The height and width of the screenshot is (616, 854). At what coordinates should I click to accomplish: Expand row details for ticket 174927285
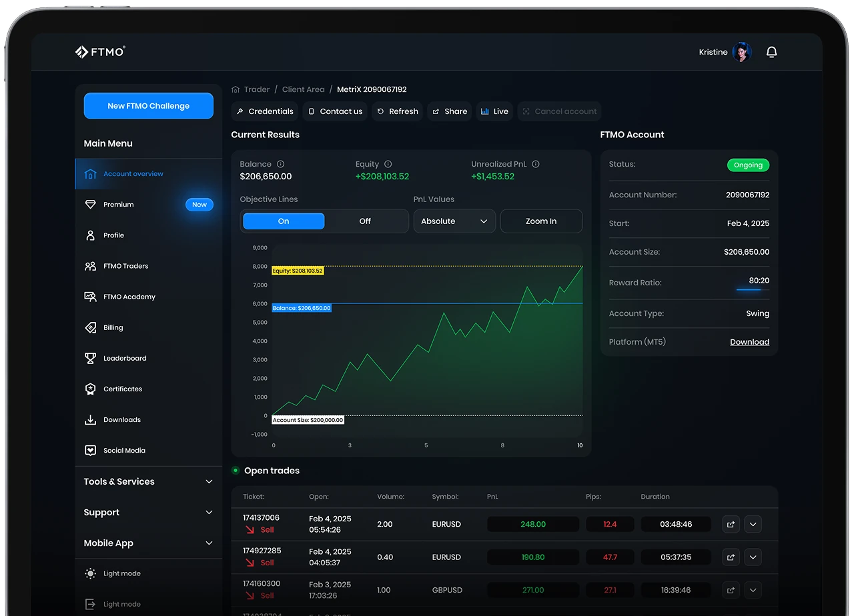point(753,557)
